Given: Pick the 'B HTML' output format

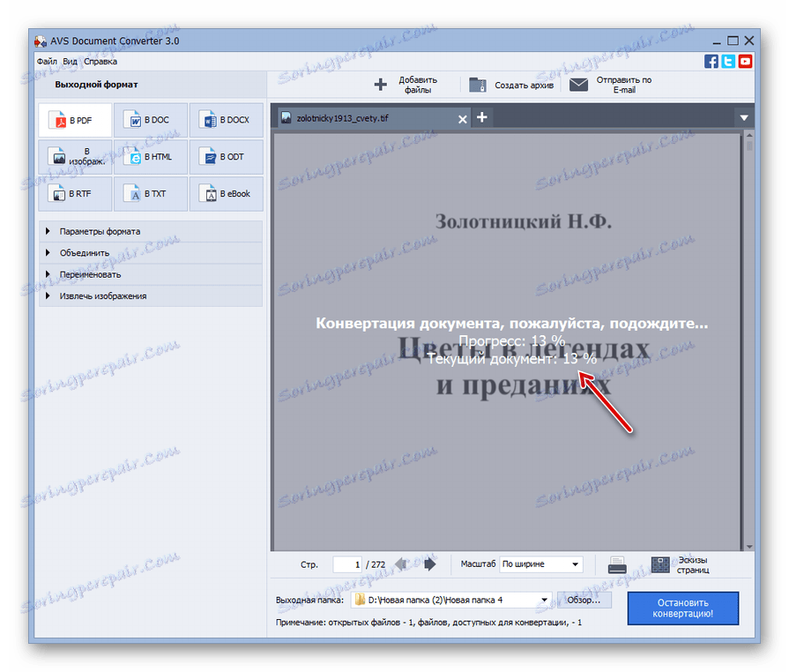Looking at the screenshot, I should 151,157.
